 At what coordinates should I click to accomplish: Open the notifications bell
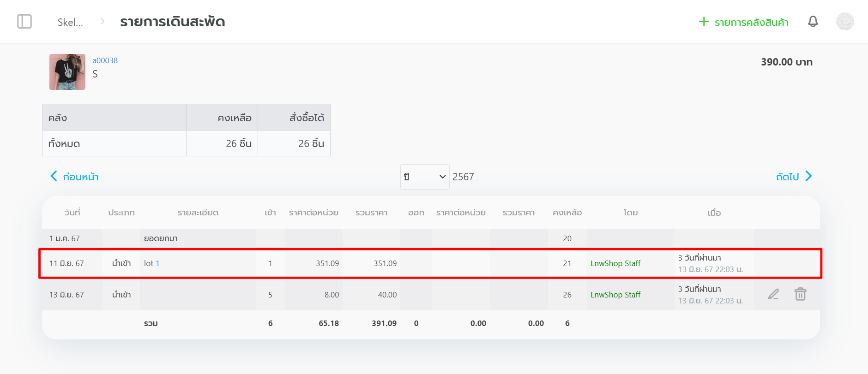tap(813, 22)
